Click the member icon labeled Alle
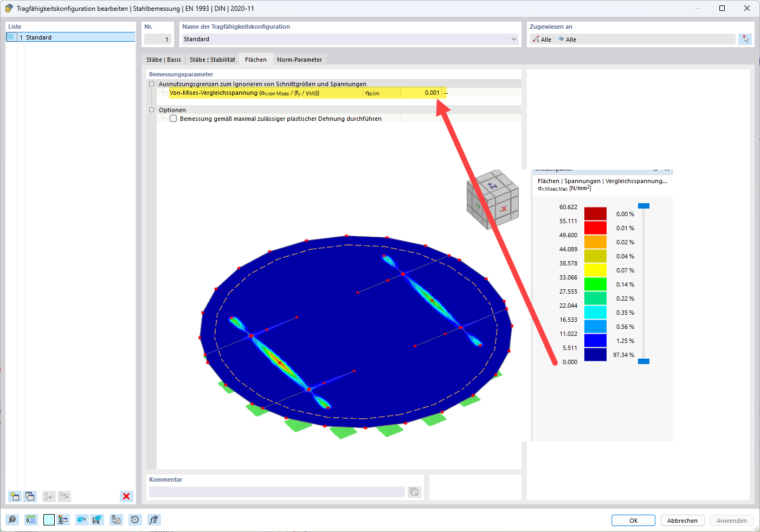The width and height of the screenshot is (760, 532). [542, 40]
